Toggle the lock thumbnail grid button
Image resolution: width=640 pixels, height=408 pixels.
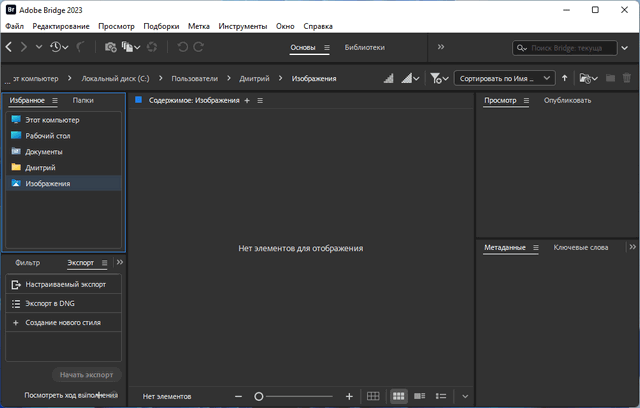(373, 396)
